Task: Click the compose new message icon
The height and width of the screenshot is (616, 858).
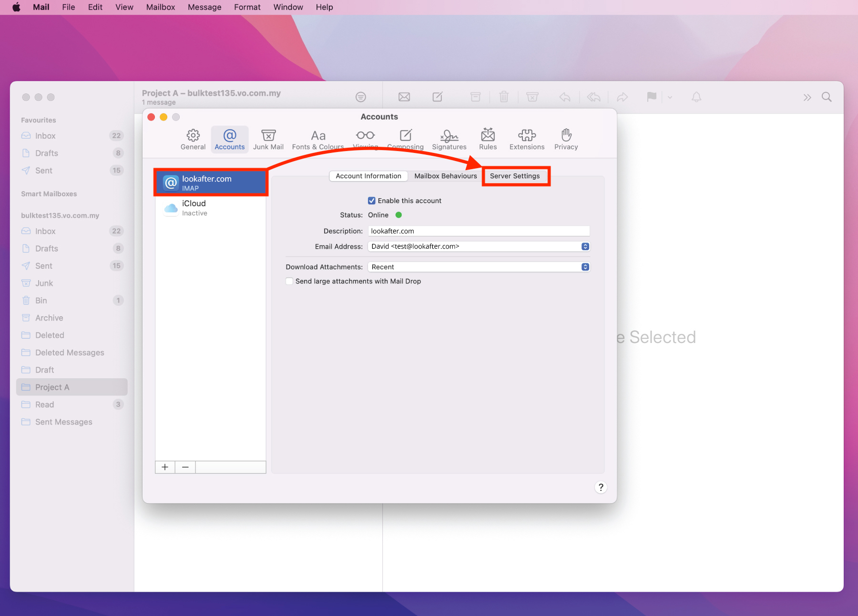Action: (x=437, y=97)
